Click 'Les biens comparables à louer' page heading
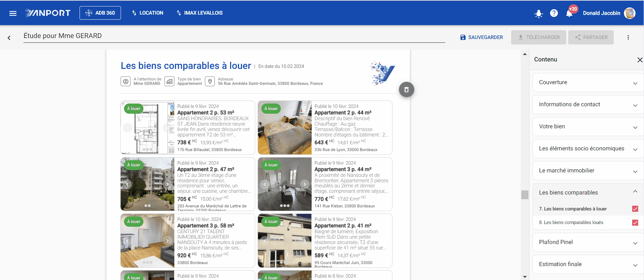Image resolution: width=644 pixels, height=280 pixels. pyautogui.click(x=186, y=66)
